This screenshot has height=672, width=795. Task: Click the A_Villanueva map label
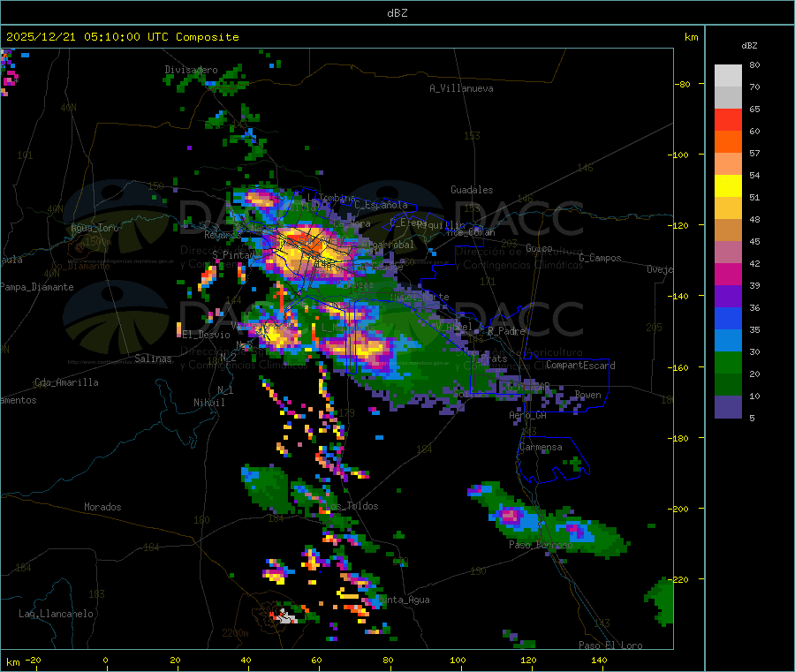click(461, 88)
